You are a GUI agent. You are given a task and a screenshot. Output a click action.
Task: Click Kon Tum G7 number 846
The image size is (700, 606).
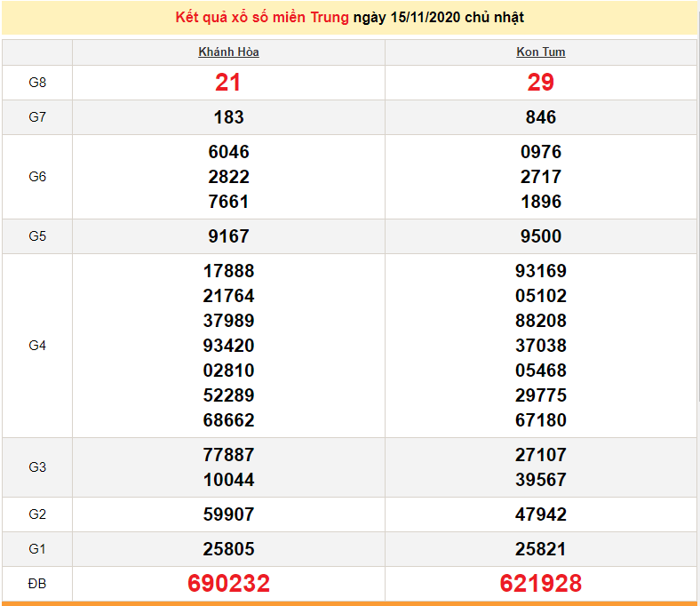(540, 117)
